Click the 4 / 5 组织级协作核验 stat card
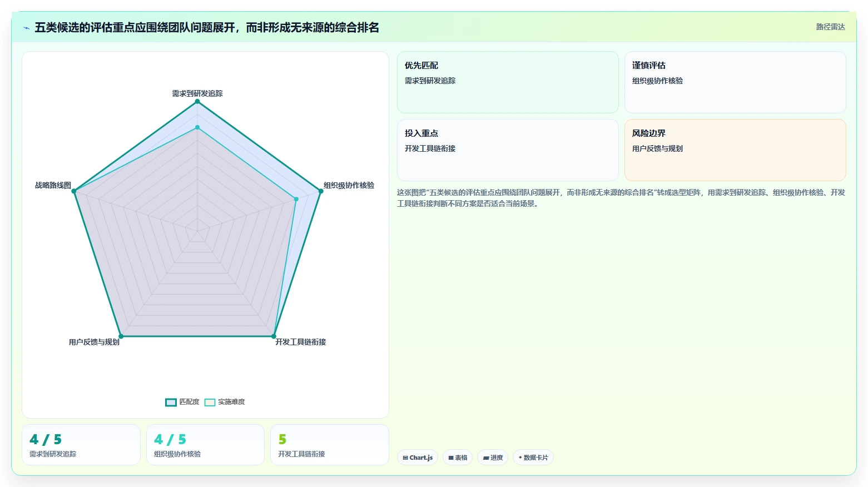 tap(205, 445)
